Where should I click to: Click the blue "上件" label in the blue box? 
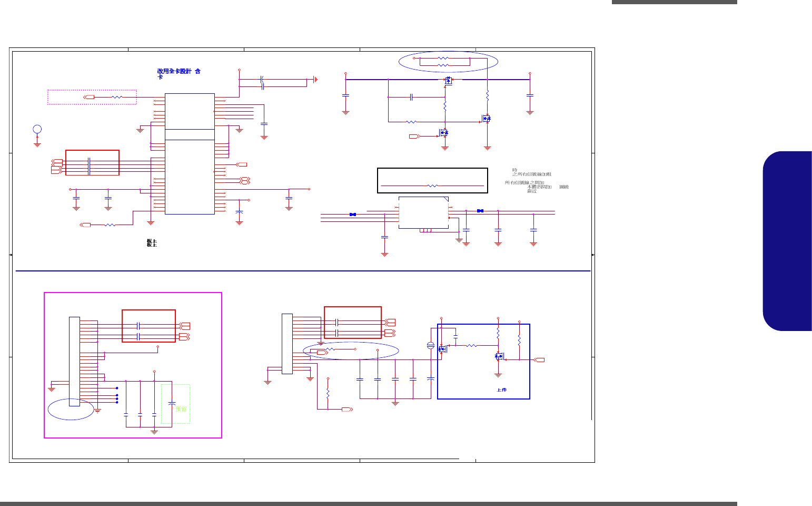pyautogui.click(x=501, y=390)
